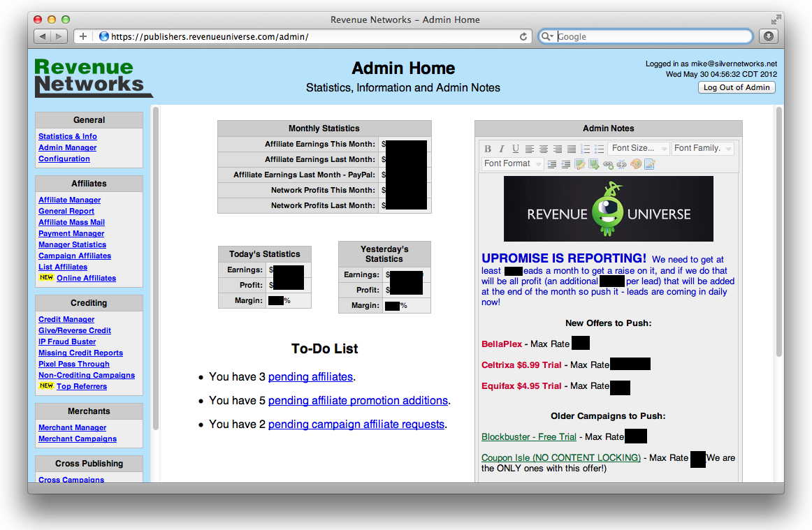View pending affiliates link
Screen dimensions: 812x530
pyautogui.click(x=310, y=377)
